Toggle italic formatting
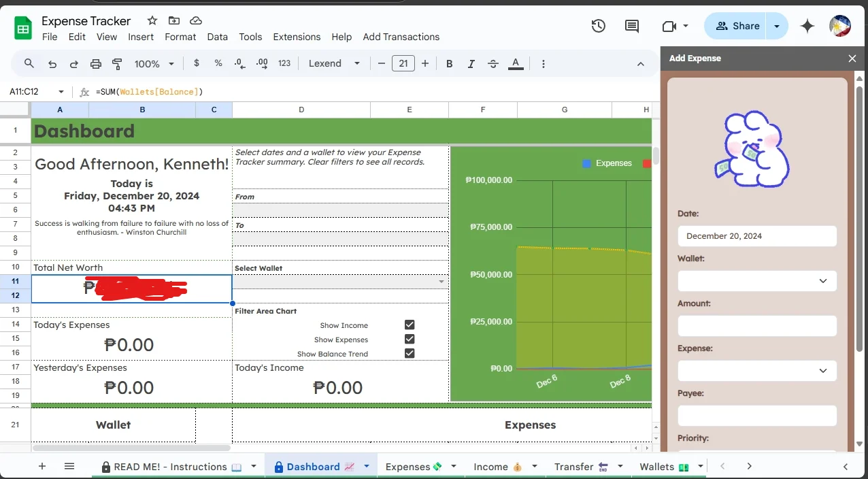The width and height of the screenshot is (868, 479). pyautogui.click(x=471, y=63)
